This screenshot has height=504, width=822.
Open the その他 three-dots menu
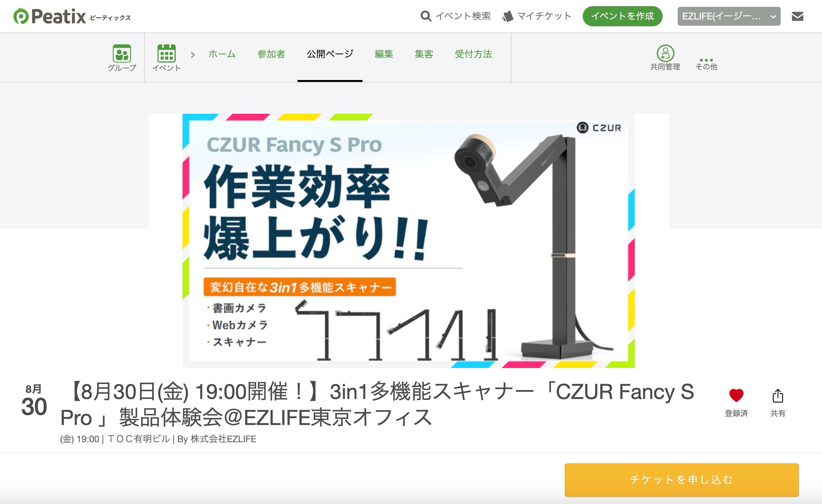[706, 60]
